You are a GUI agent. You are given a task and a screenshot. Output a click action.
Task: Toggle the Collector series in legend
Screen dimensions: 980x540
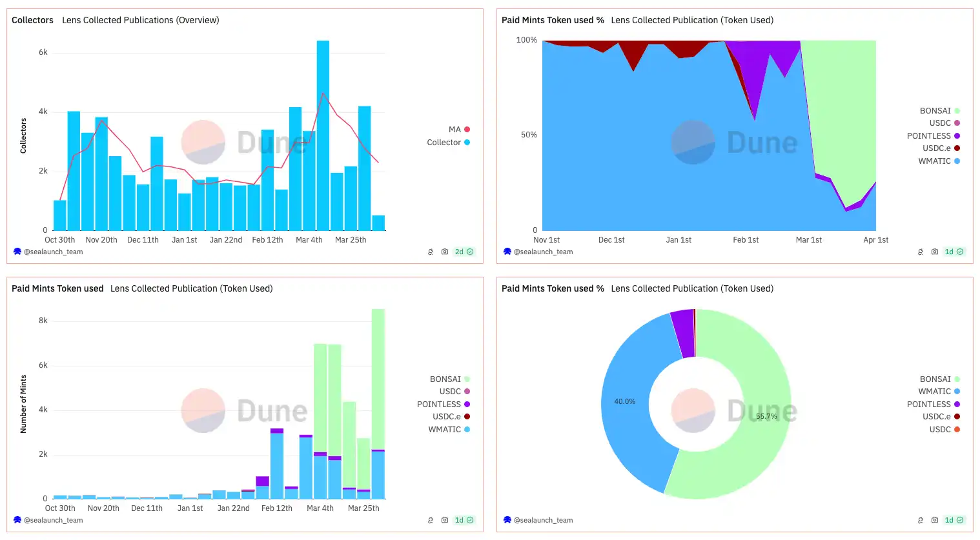448,143
